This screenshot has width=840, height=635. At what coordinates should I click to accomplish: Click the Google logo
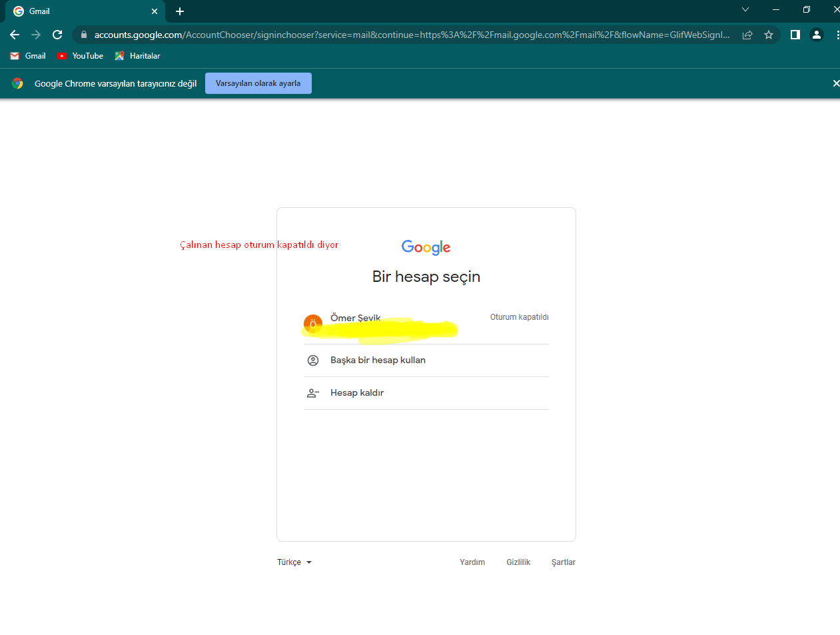(x=426, y=247)
